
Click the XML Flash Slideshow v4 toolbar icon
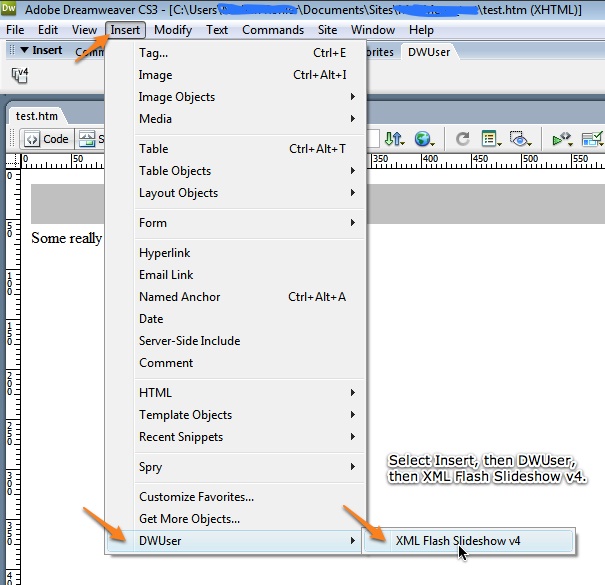[20, 74]
